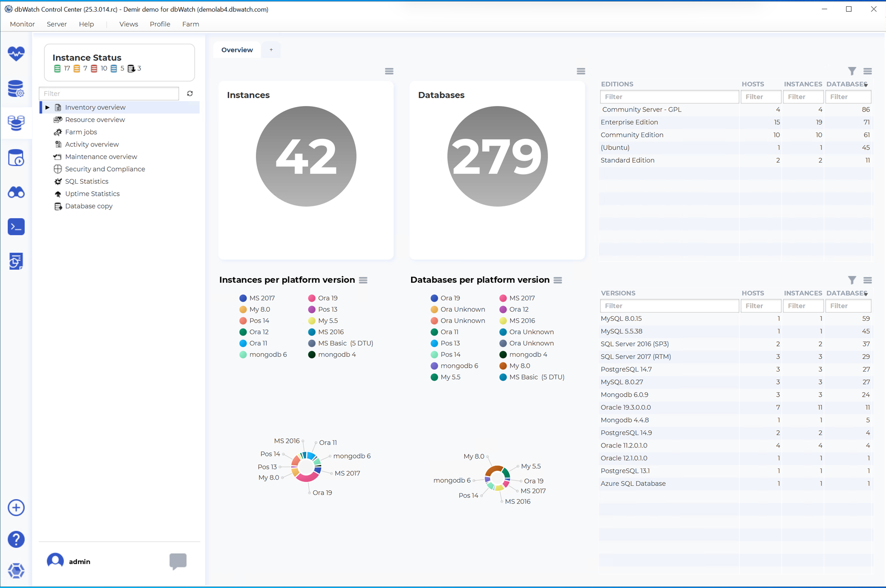Add a new tab with plus tab

(271, 50)
